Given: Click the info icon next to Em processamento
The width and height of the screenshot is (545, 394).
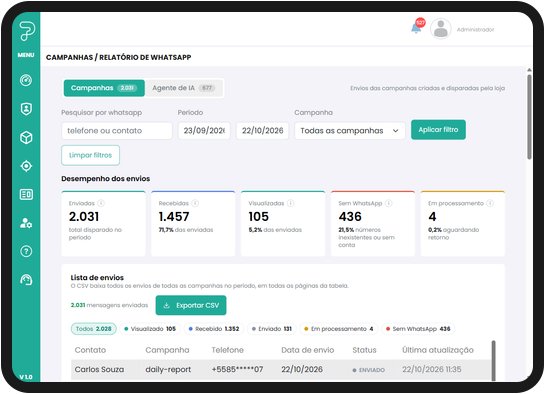Looking at the screenshot, I should tap(490, 203).
